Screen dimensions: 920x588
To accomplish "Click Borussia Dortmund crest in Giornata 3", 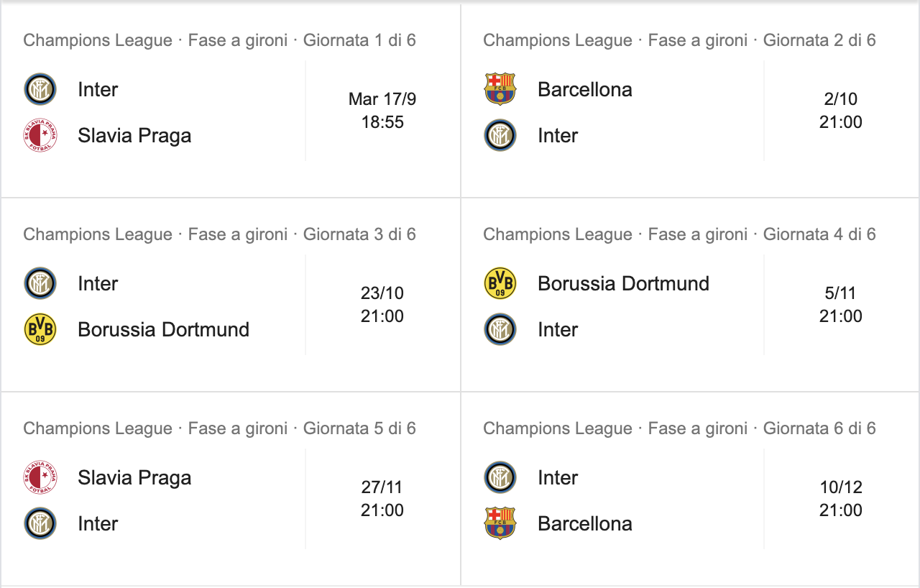I will coord(40,329).
